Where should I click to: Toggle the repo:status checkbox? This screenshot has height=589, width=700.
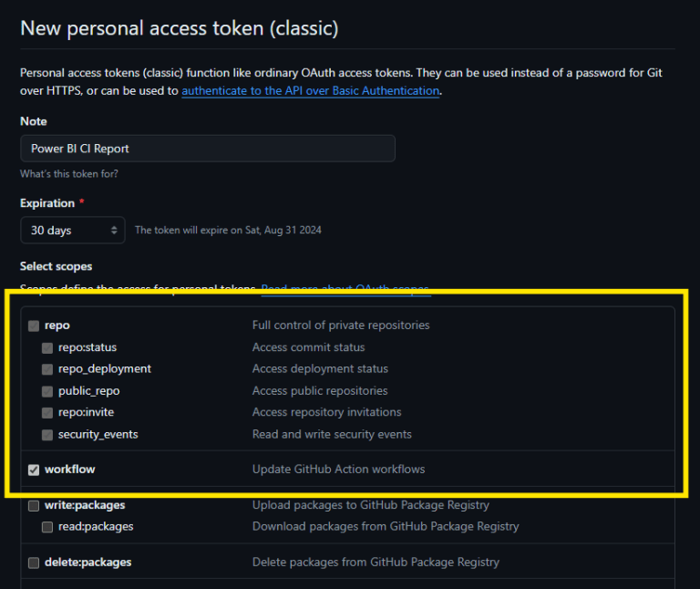click(47, 347)
